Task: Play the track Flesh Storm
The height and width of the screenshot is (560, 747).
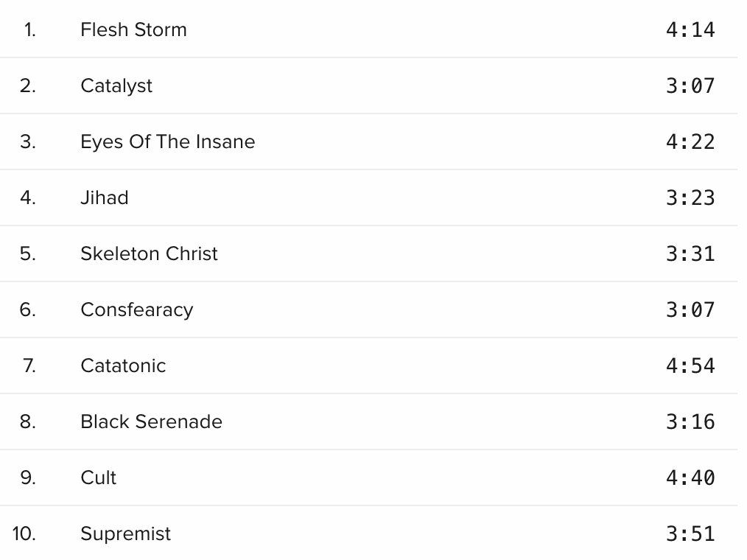Action: pyautogui.click(x=133, y=29)
